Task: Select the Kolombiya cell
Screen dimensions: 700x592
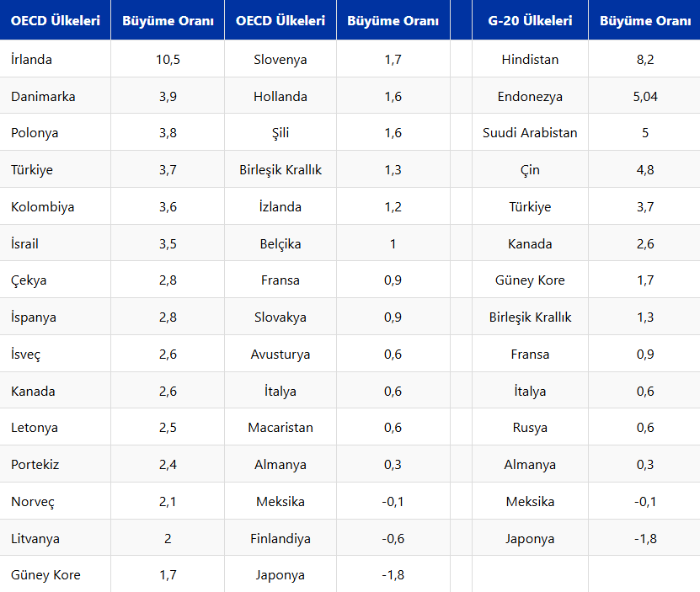Action: click(43, 207)
